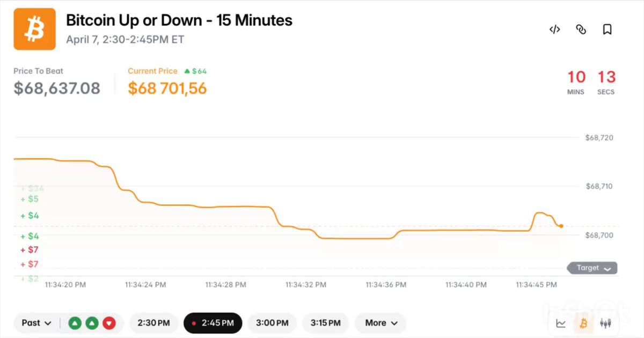This screenshot has width=644, height=338.
Task: Click the $68,710 price axis label
Action: pyautogui.click(x=601, y=186)
